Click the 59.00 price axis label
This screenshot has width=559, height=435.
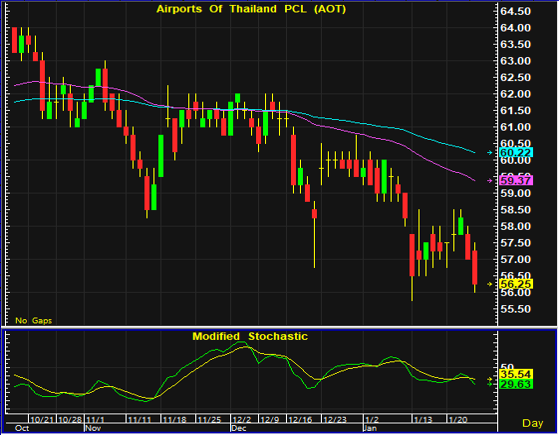tap(515, 193)
